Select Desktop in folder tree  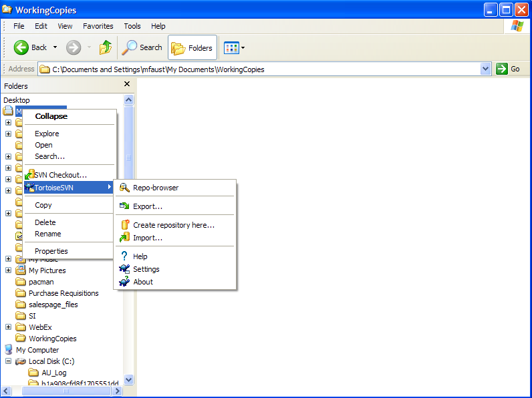(17, 100)
